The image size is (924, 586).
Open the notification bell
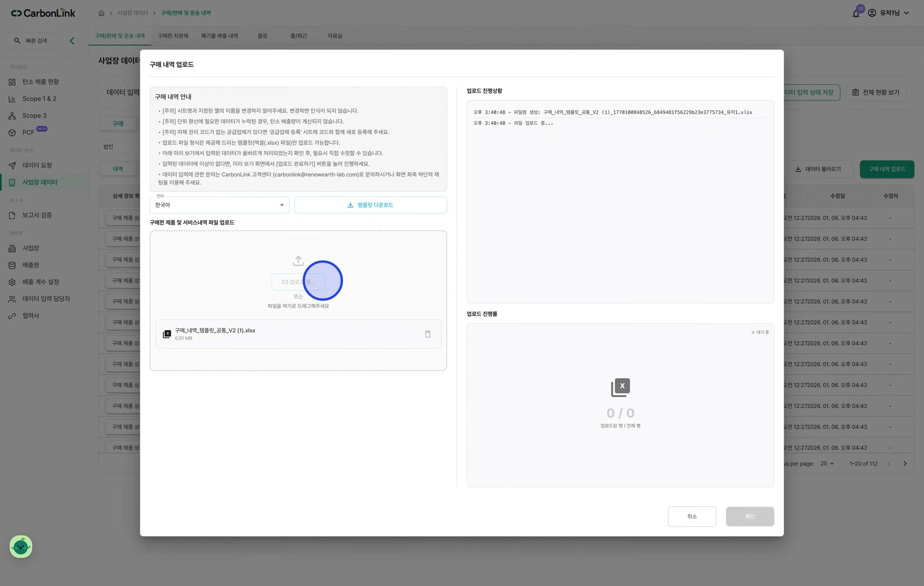tap(856, 13)
